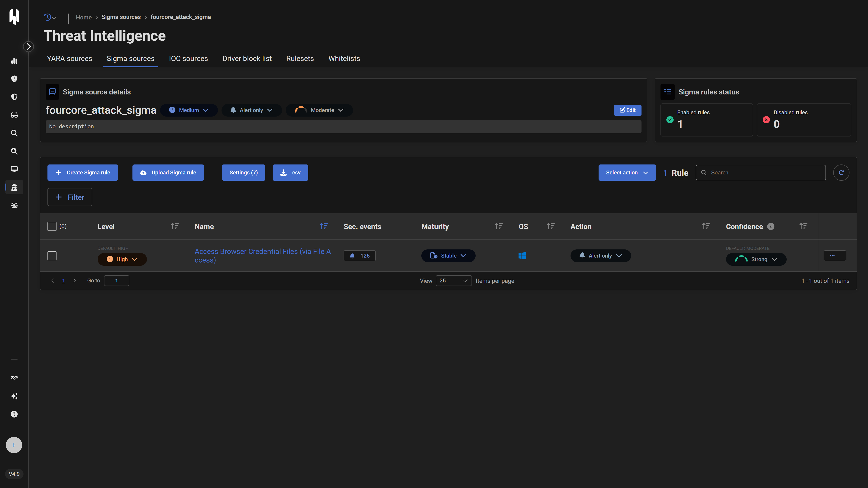Open the users administration sidebar icon

[x=14, y=205]
